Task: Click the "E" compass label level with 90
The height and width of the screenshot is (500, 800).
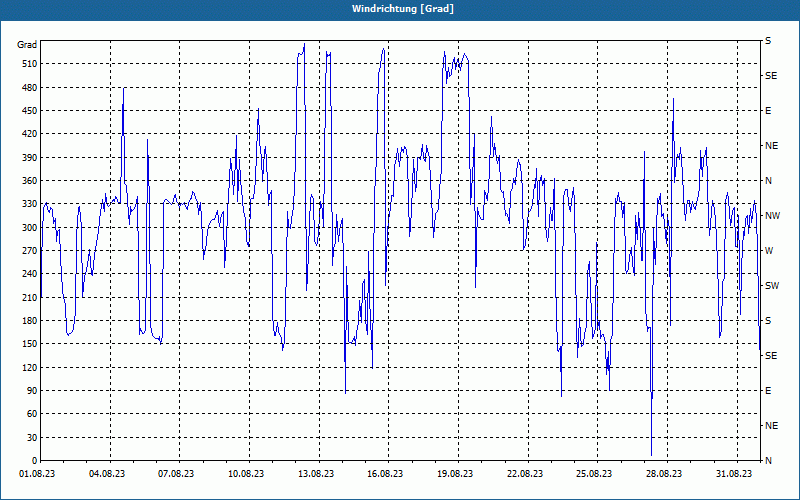Action: pos(768,391)
